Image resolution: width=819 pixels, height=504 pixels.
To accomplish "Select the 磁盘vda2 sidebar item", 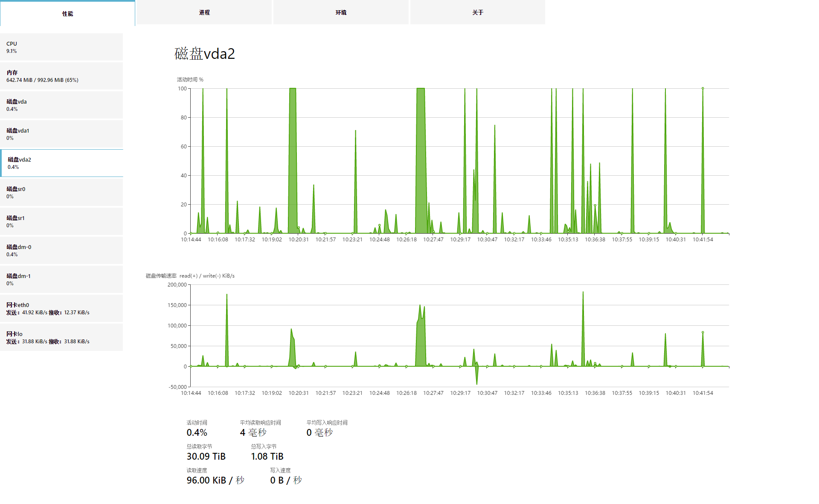I will [61, 163].
